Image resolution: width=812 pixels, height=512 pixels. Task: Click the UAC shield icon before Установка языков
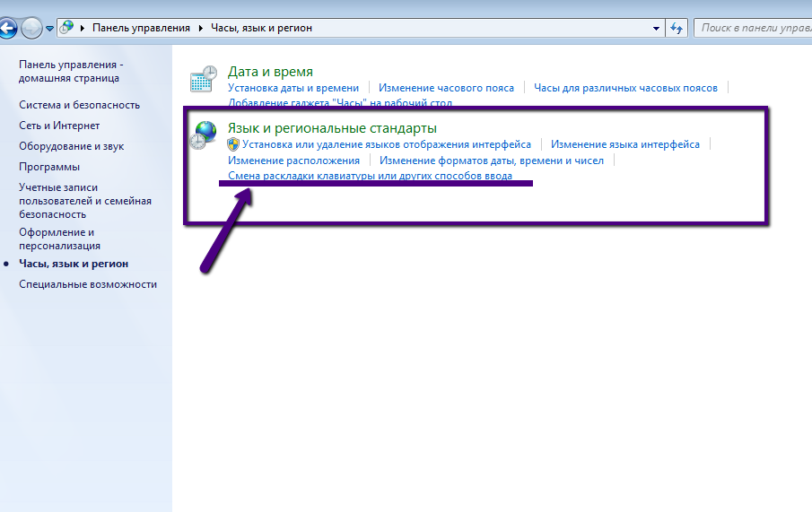[233, 144]
